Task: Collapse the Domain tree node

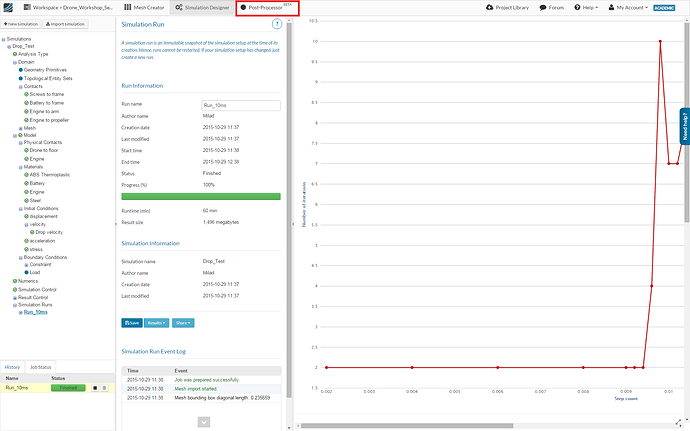Action: [15, 63]
